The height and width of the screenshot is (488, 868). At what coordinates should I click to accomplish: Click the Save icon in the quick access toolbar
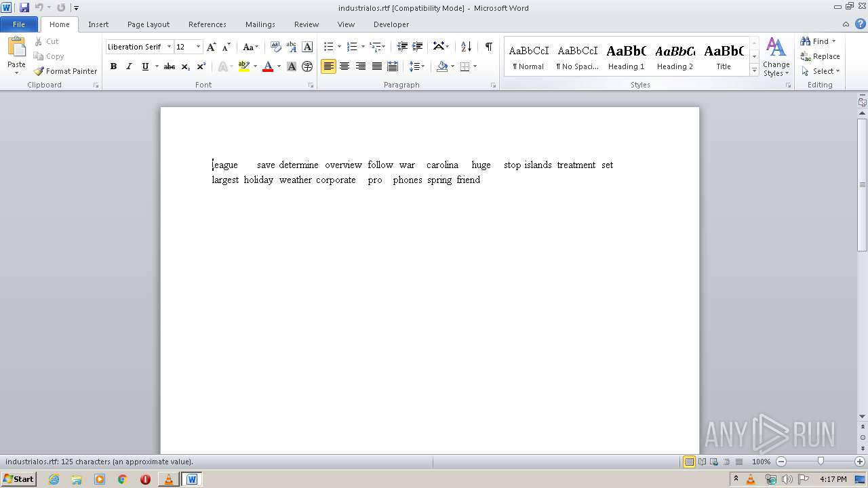[x=24, y=7]
